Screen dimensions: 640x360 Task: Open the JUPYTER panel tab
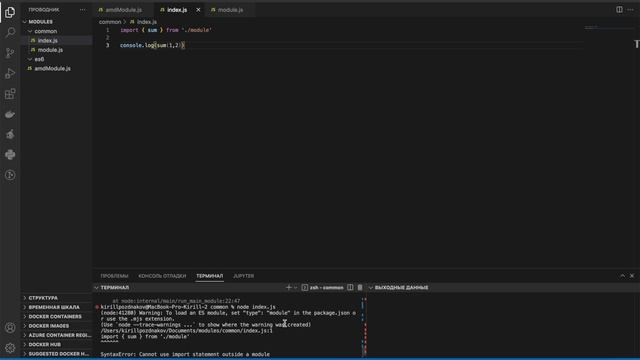(243, 276)
